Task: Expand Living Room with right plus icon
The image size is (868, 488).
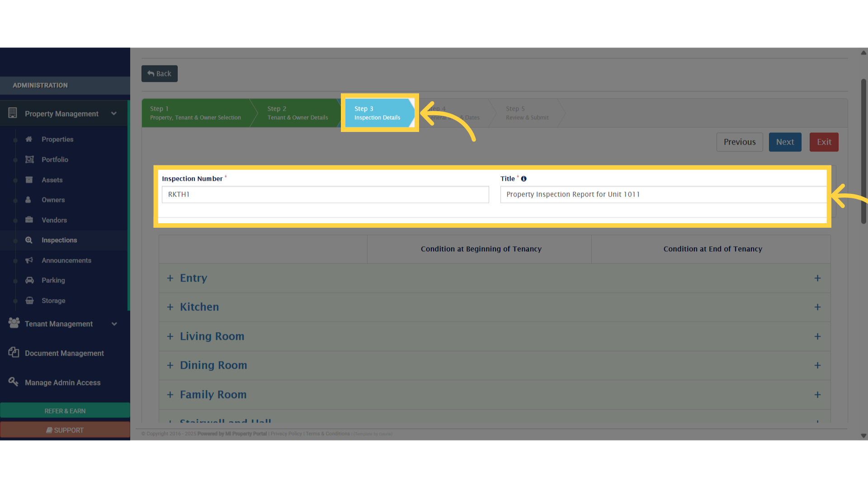Action: (x=817, y=337)
